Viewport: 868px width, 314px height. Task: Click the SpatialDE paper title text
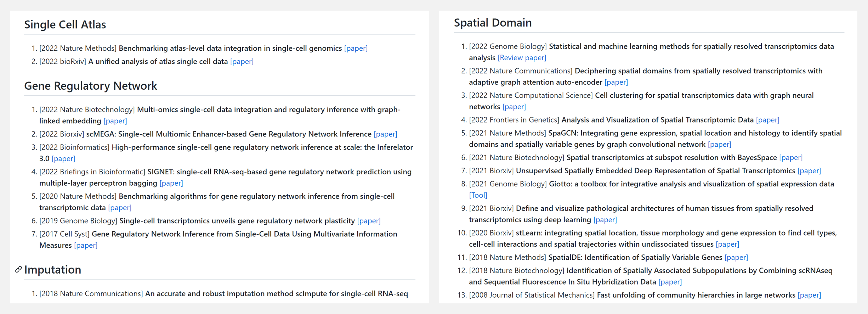[x=635, y=257]
